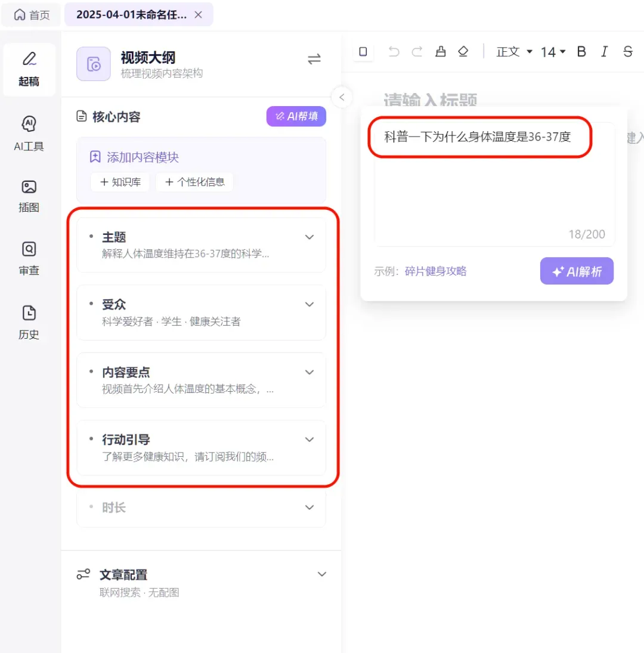Viewport: 644px width, 653px height.
Task: Click 了解更多健康知识 text
Action: tap(188, 457)
